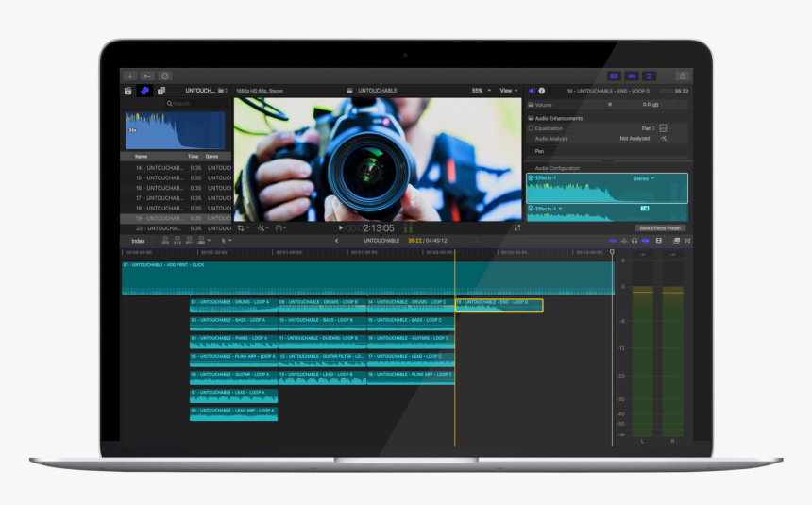Open the equalizer graph icon next to Flat

[663, 128]
